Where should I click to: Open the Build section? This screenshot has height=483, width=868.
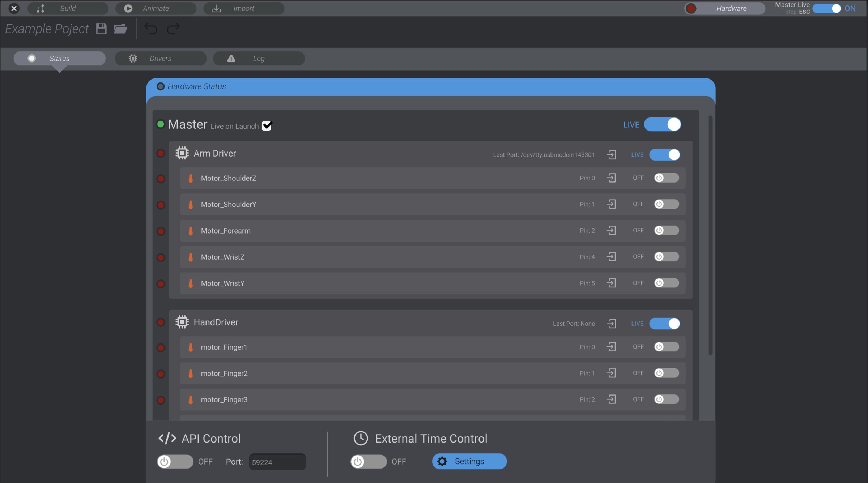pos(67,8)
